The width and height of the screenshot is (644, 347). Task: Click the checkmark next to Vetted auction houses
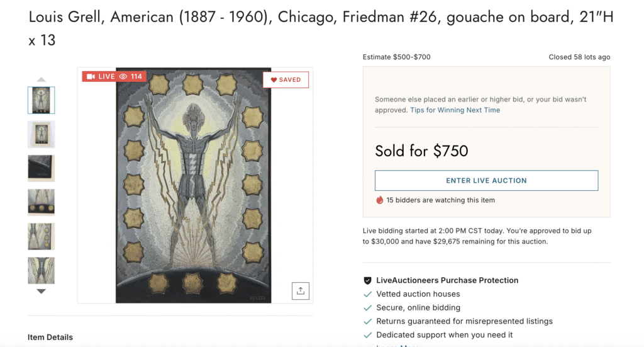click(368, 294)
